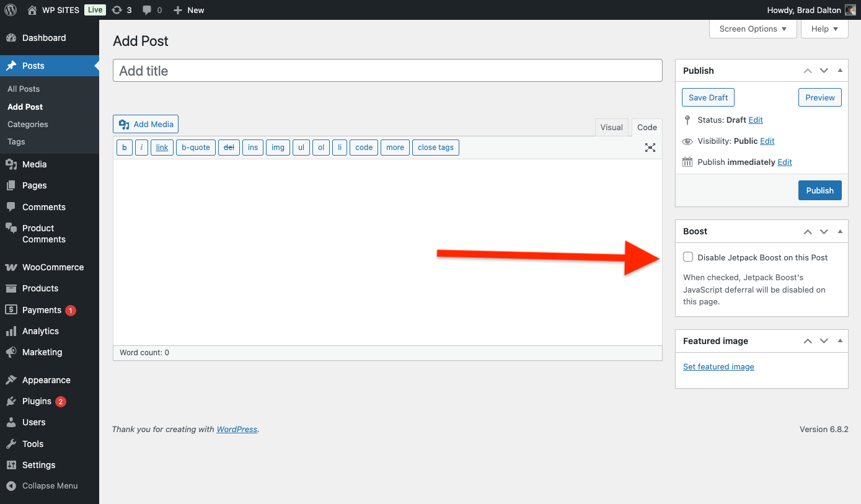Click the WP SITES home icon
Screen dimensions: 861x504
(x=32, y=10)
